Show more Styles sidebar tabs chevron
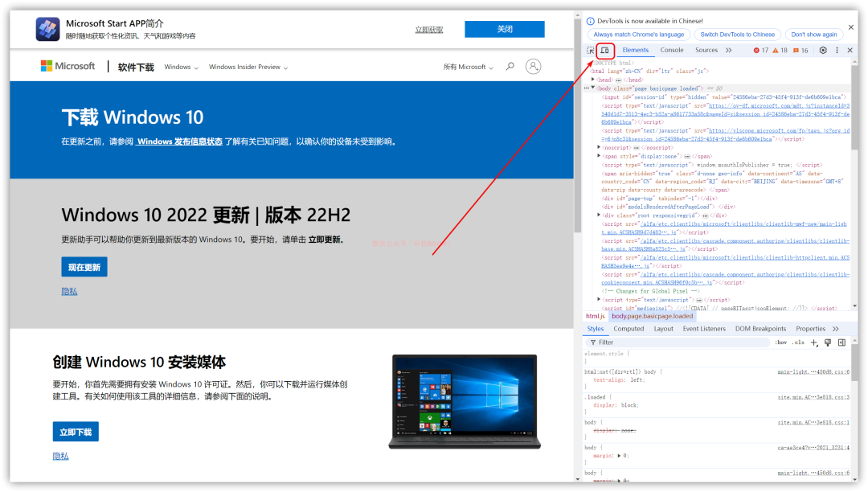 click(835, 329)
